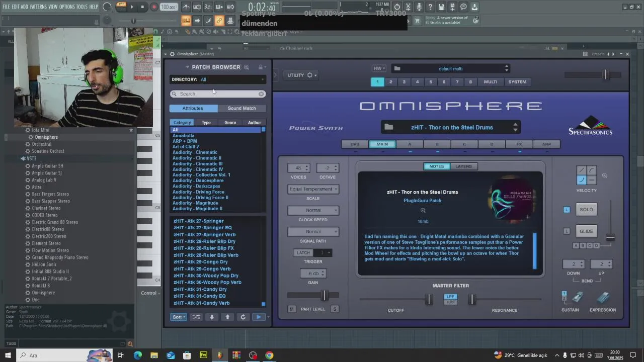Select the Genre column header
The image size is (644, 362).
pyautogui.click(x=230, y=123)
